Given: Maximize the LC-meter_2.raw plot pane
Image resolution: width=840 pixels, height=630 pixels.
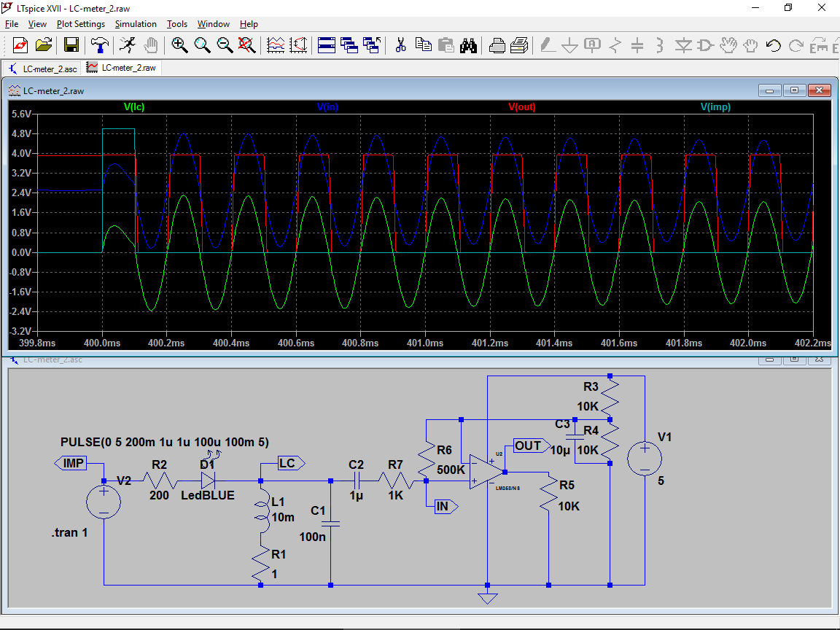Looking at the screenshot, I should pyautogui.click(x=794, y=90).
